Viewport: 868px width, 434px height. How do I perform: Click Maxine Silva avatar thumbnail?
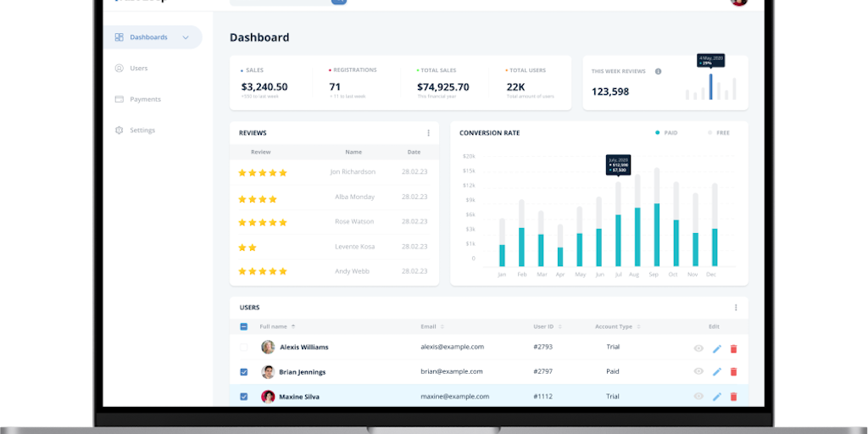(268, 397)
